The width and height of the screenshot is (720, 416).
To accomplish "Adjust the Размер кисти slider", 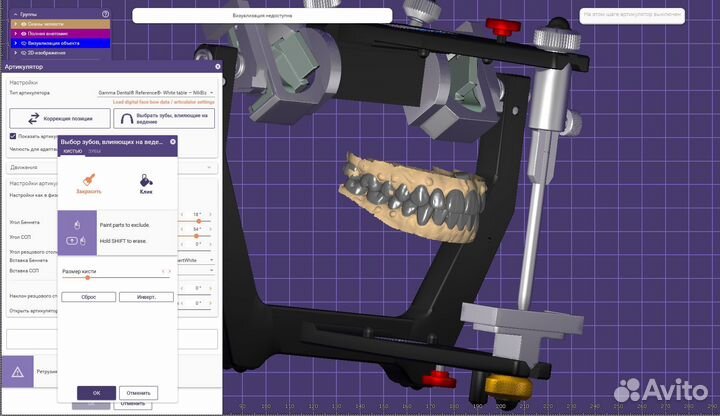I will (x=87, y=277).
